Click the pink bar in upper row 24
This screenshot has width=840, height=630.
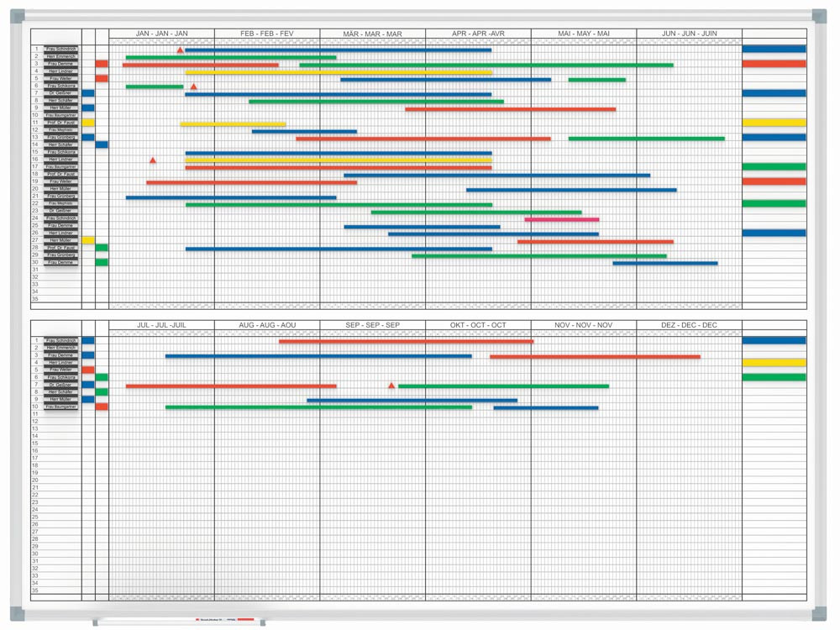[x=562, y=219]
